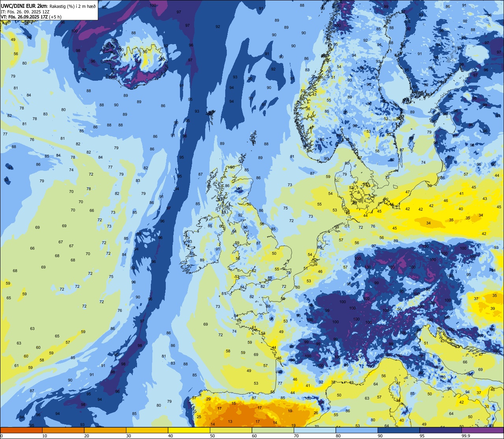Image resolution: width=504 pixels, height=439 pixels.
Task: Click the 90–95% dark blue legend swatch
Action: pyautogui.click(x=398, y=430)
